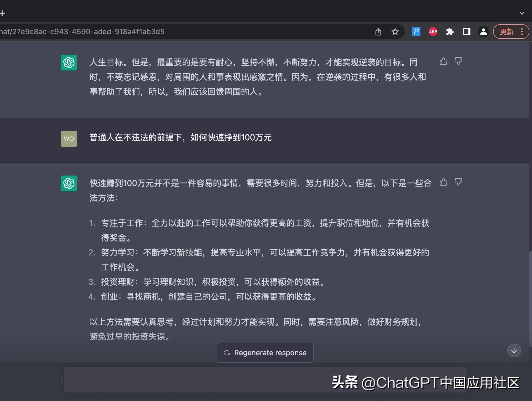Thumbs up the 100万元 answer

pyautogui.click(x=444, y=182)
